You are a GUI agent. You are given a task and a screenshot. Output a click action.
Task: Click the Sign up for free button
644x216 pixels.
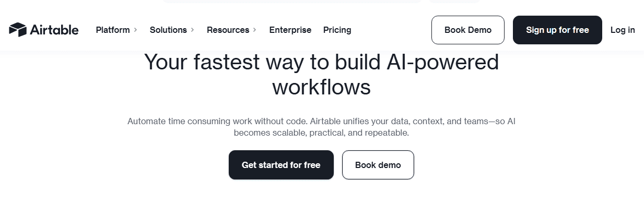click(557, 30)
